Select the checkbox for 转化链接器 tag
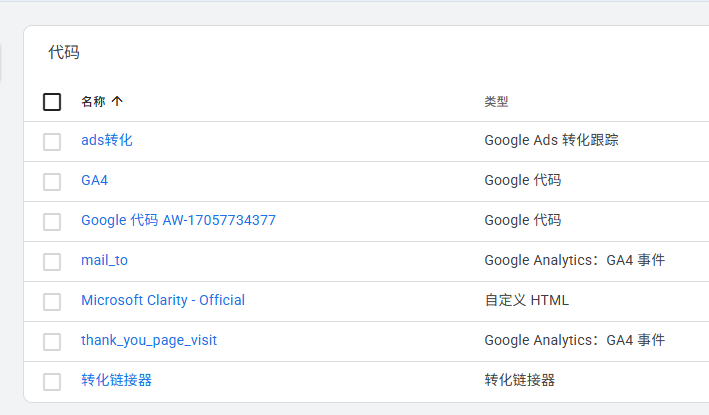This screenshot has height=415, width=709. [x=52, y=381]
